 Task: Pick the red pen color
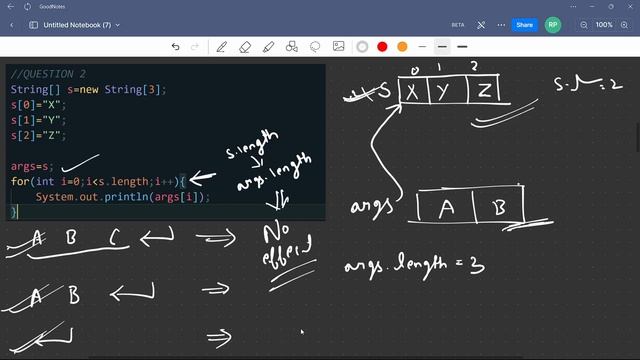click(382, 47)
